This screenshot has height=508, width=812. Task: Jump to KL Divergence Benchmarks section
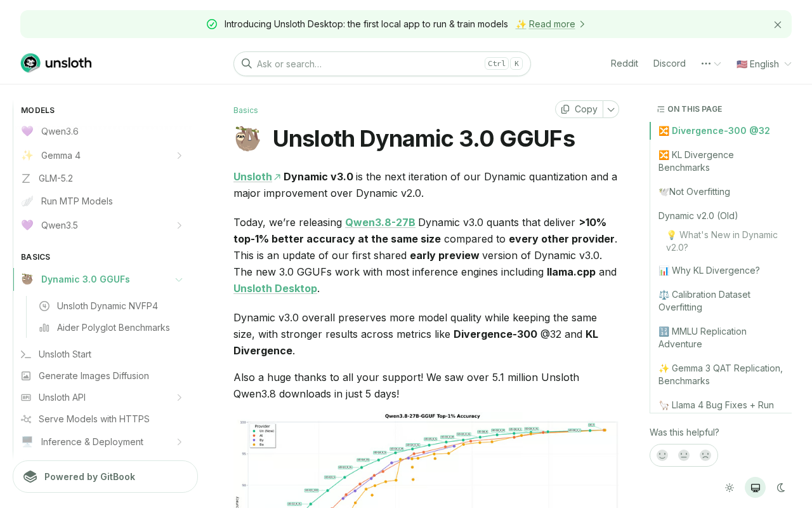[696, 161]
